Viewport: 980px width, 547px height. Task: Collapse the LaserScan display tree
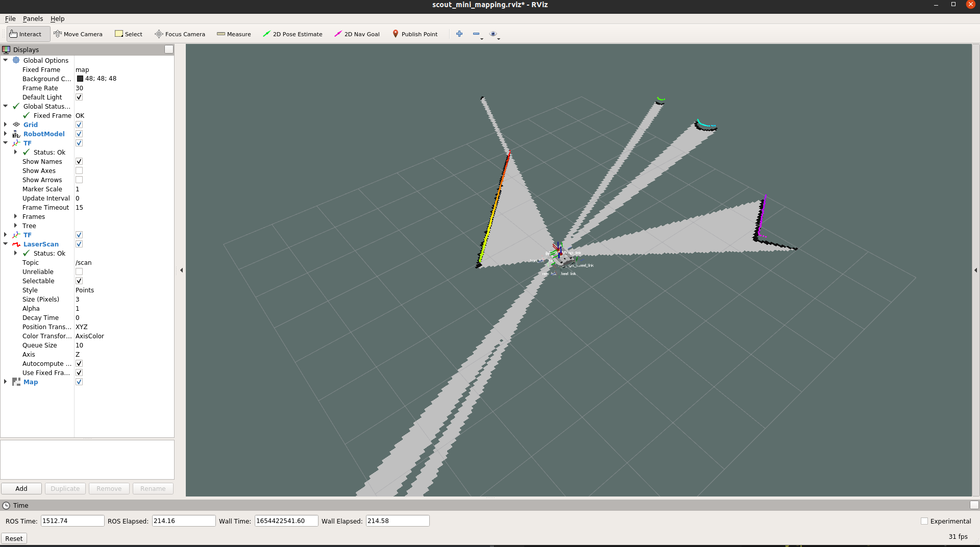click(x=6, y=244)
